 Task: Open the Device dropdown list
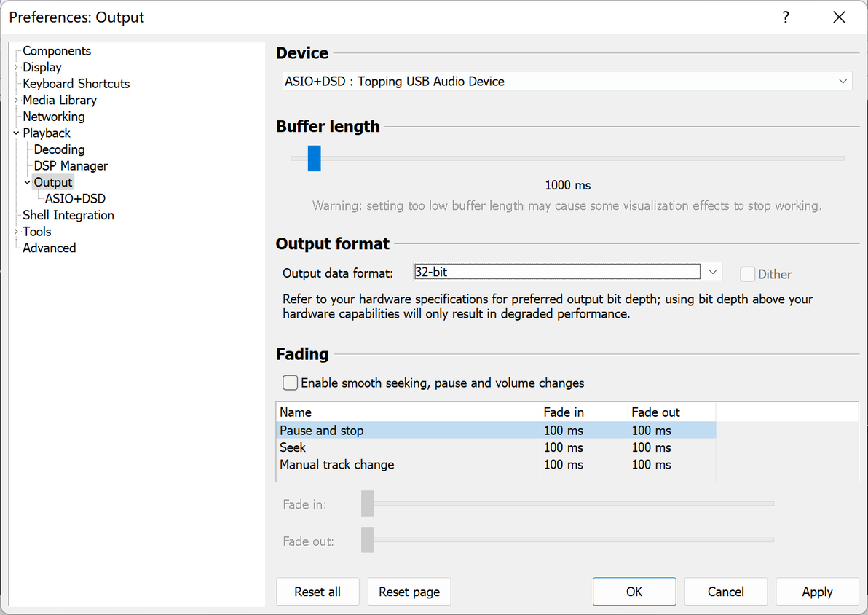843,81
